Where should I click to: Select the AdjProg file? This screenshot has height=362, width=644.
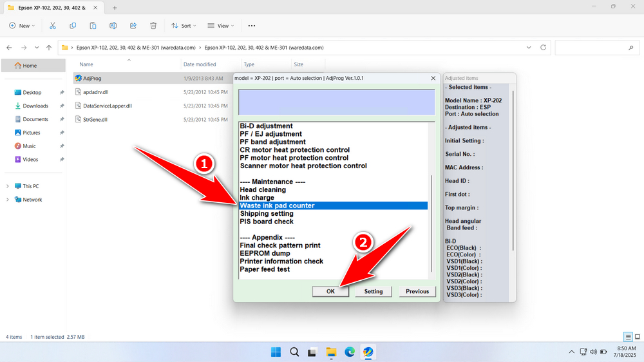pyautogui.click(x=92, y=78)
